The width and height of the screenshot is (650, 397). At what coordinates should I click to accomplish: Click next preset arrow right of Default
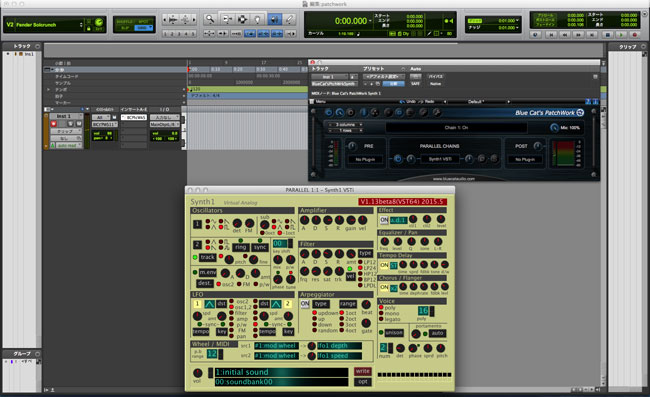[508, 102]
